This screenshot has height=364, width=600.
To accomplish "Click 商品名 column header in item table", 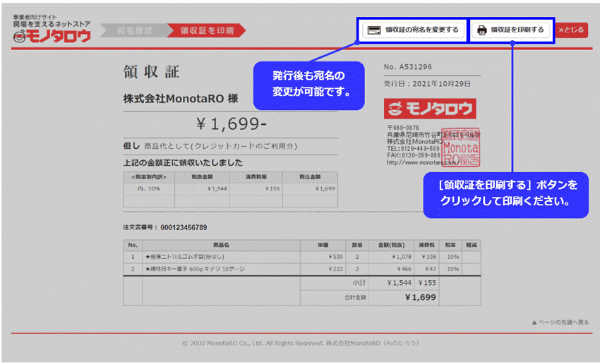I will click(221, 245).
